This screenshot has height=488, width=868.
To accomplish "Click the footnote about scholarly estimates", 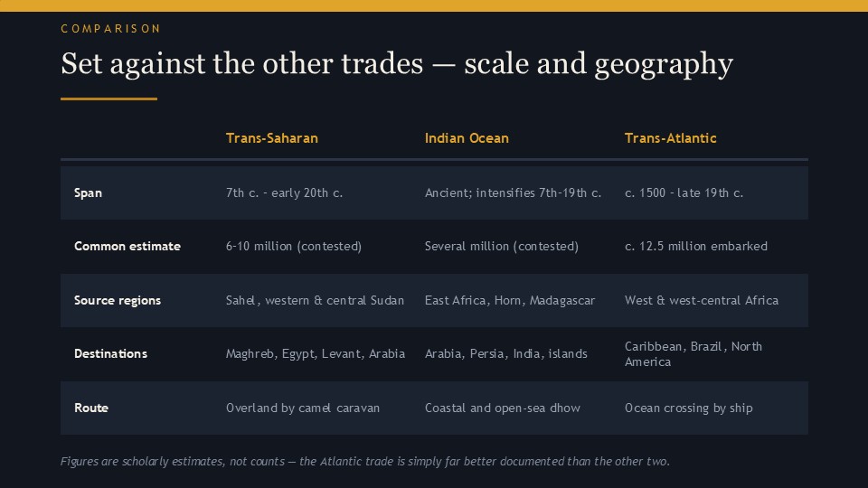I will click(364, 462).
